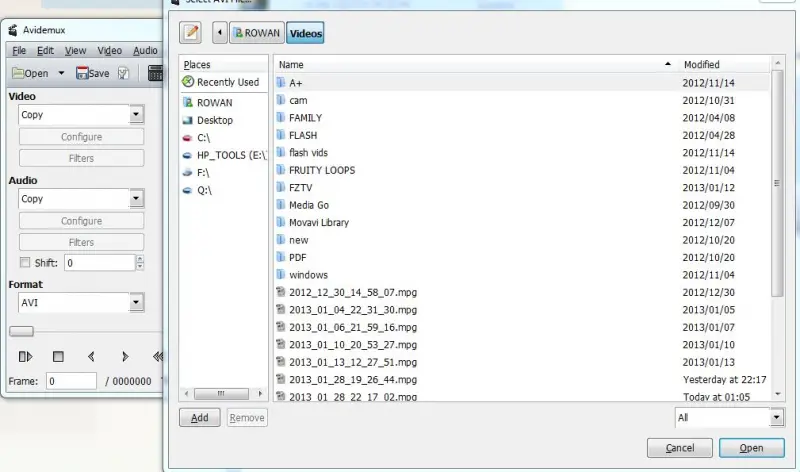Open the Audio codec Copy dropdown
This screenshot has height=472, width=800.
(136, 198)
